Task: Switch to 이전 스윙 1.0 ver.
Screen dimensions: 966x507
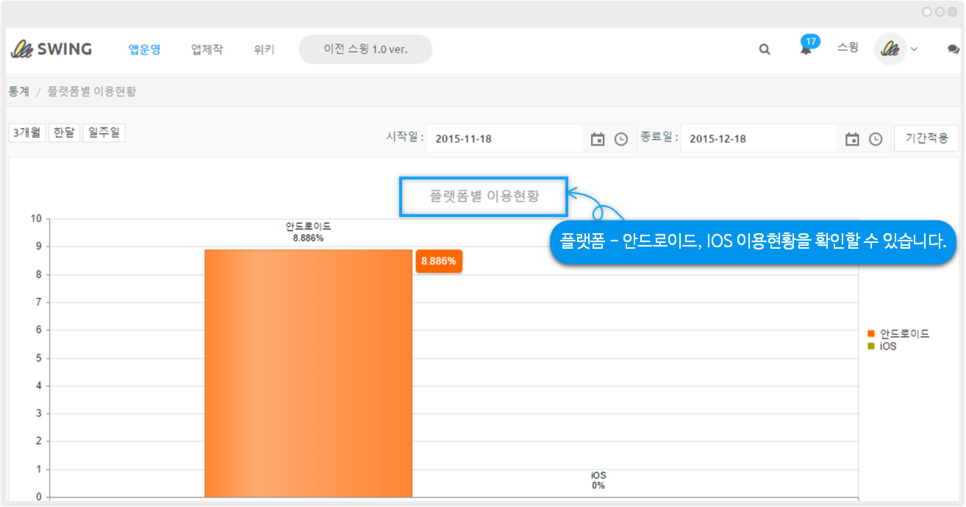Action: tap(365, 49)
